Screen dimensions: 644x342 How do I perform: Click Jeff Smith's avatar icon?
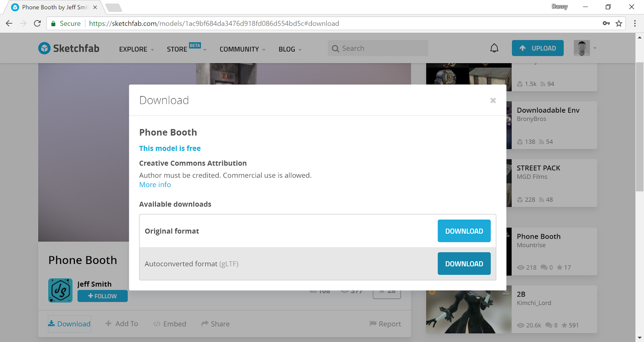pyautogui.click(x=60, y=290)
